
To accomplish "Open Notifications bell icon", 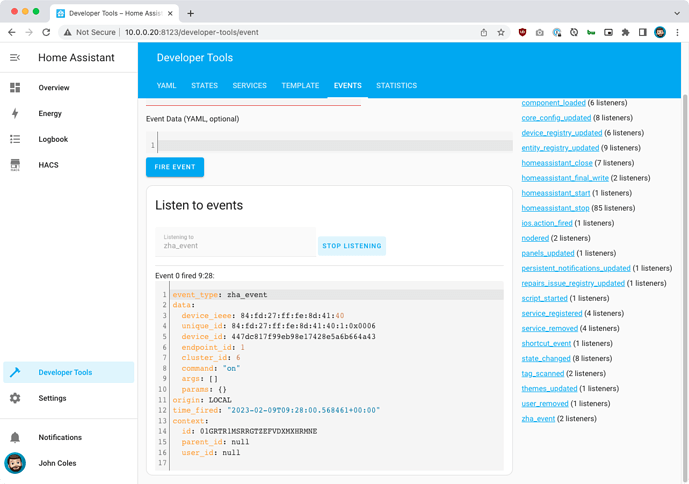I will pyautogui.click(x=15, y=437).
